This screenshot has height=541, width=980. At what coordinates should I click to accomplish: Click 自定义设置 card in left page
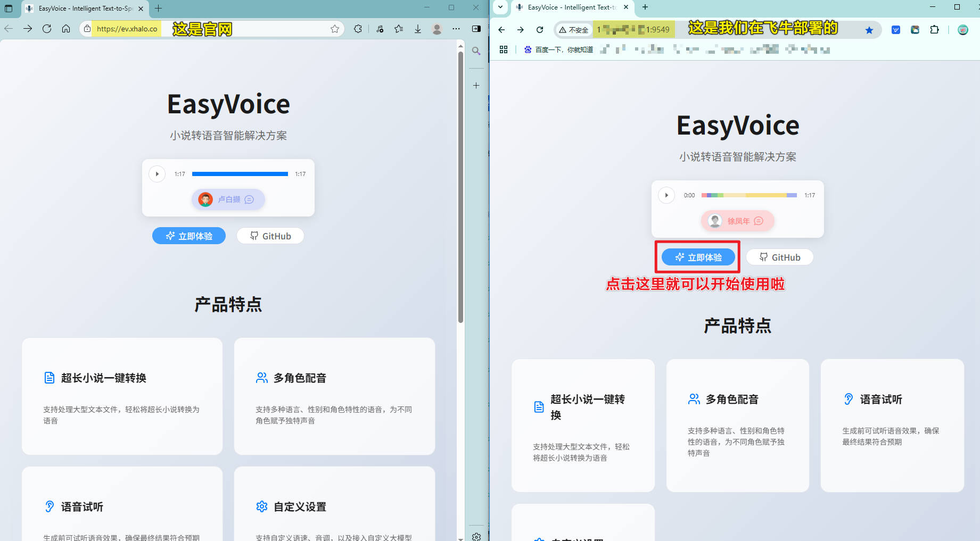334,504
